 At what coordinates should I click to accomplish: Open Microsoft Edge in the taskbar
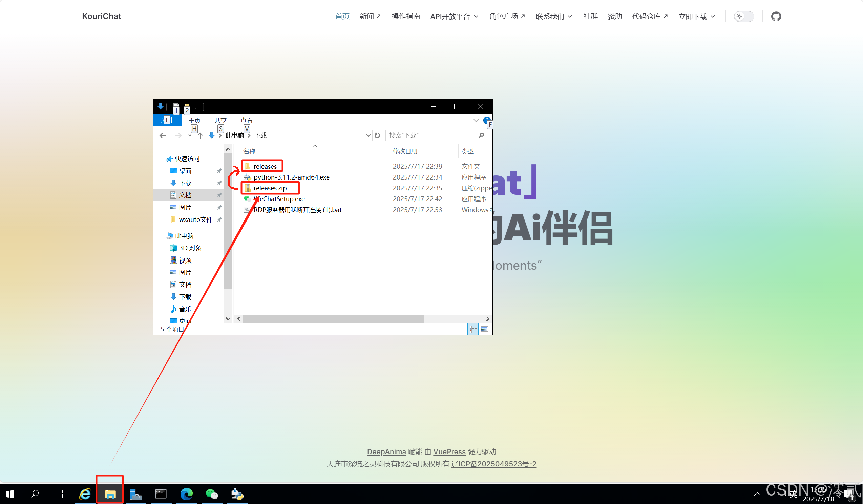186,494
